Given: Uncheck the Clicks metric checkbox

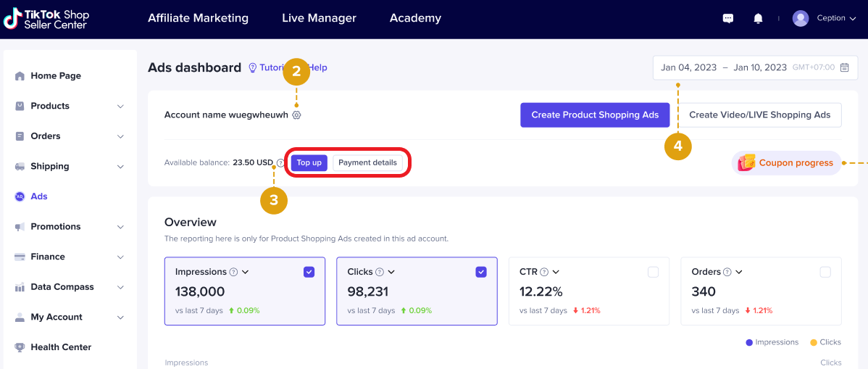Looking at the screenshot, I should click(x=481, y=272).
